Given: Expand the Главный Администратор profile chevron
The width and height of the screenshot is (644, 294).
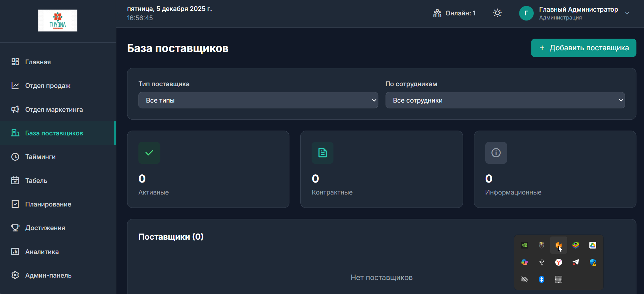Looking at the screenshot, I should (627, 13).
